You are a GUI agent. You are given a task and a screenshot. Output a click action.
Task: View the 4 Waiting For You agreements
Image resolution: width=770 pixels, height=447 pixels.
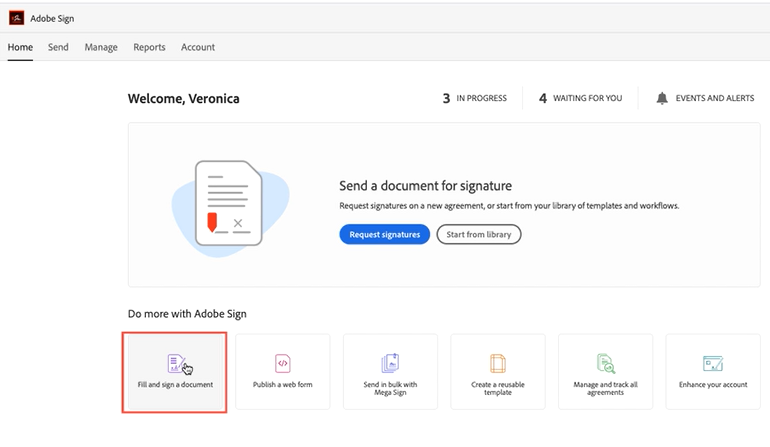580,98
